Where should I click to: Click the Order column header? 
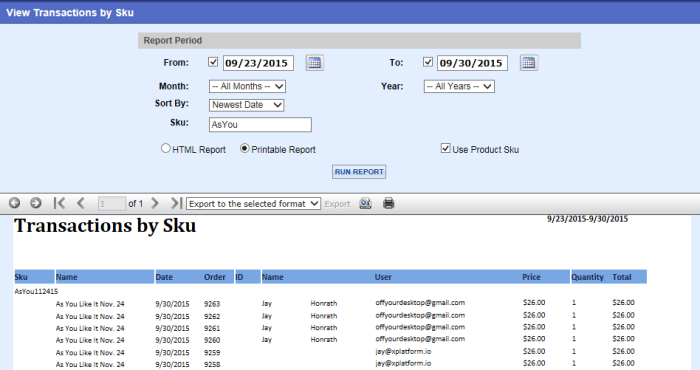tap(215, 277)
